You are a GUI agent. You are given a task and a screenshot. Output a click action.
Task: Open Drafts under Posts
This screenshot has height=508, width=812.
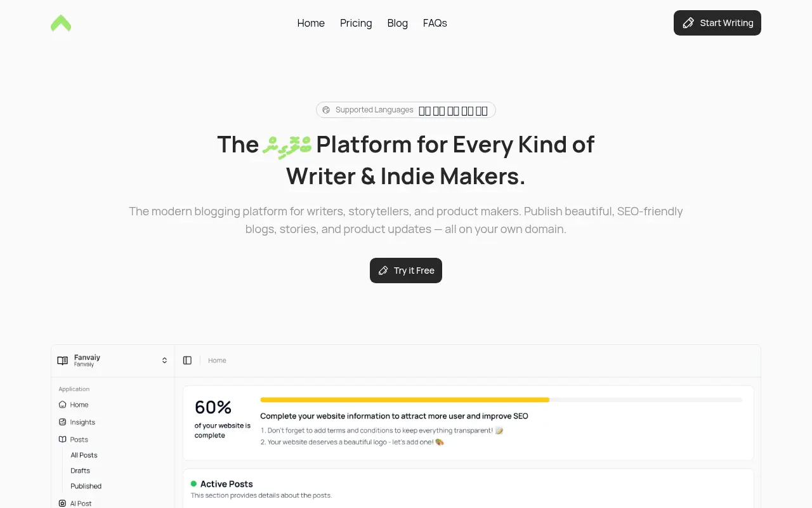(81, 471)
